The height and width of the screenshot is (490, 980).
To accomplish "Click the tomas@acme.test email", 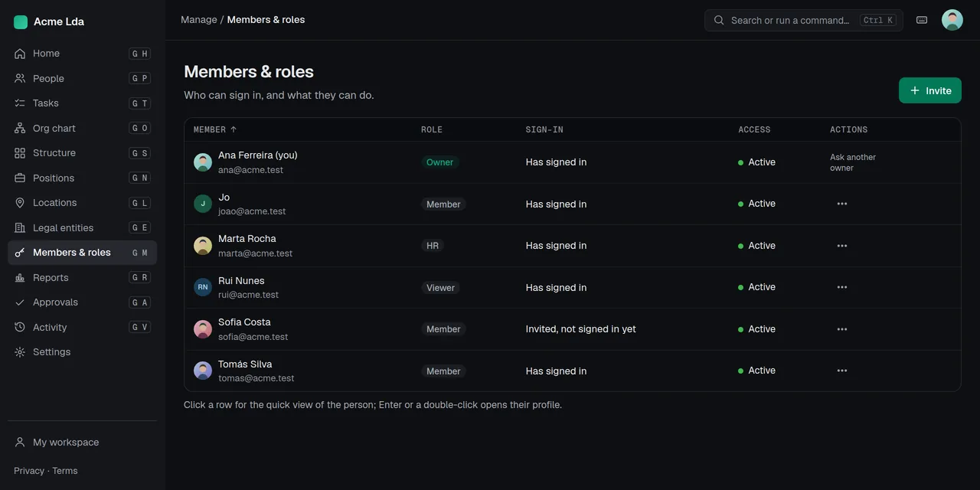I will [256, 378].
